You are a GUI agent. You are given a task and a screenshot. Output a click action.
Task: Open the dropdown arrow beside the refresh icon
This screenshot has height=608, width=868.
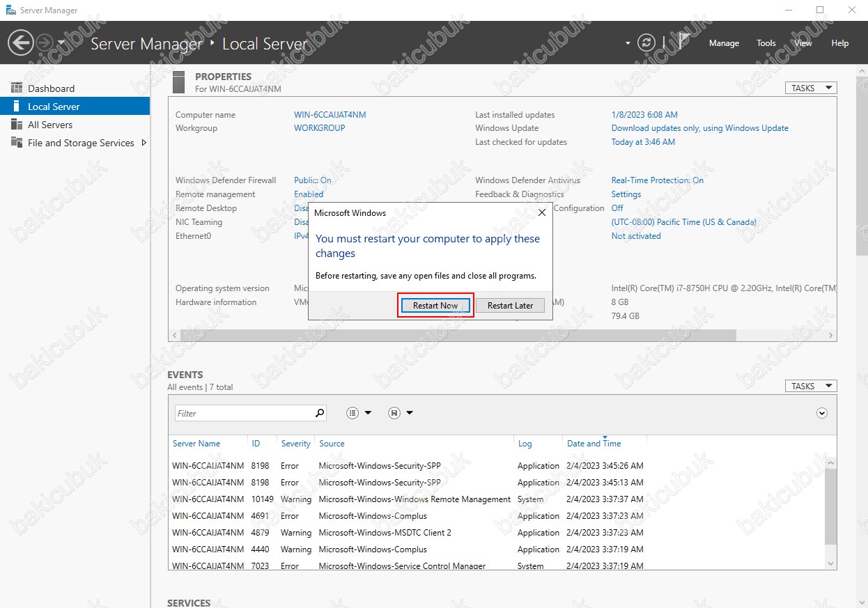click(x=628, y=43)
